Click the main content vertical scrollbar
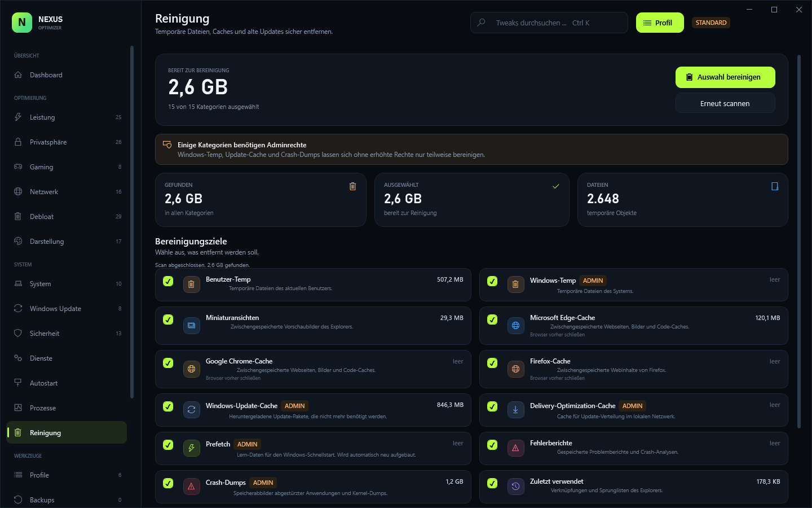812x508 pixels. (x=799, y=242)
